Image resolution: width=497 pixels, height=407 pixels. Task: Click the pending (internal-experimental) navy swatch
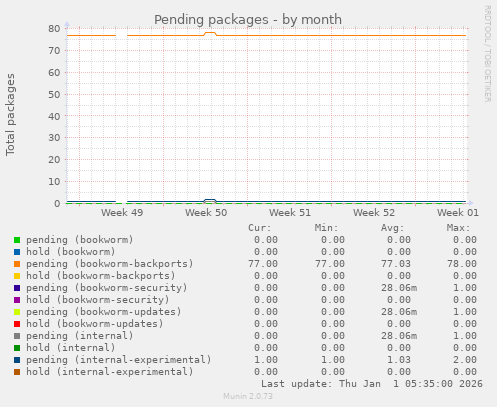coord(17,360)
